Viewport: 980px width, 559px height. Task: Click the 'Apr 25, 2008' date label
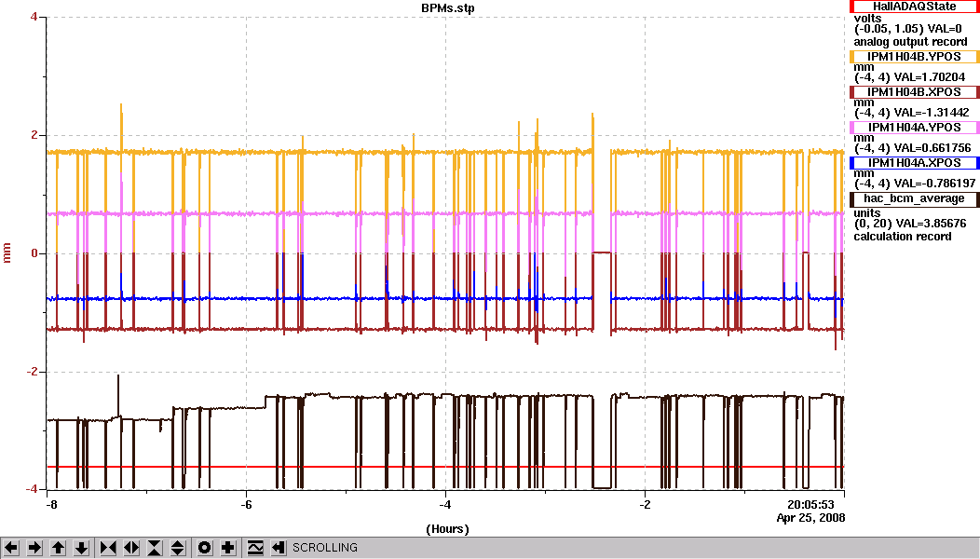(x=810, y=518)
